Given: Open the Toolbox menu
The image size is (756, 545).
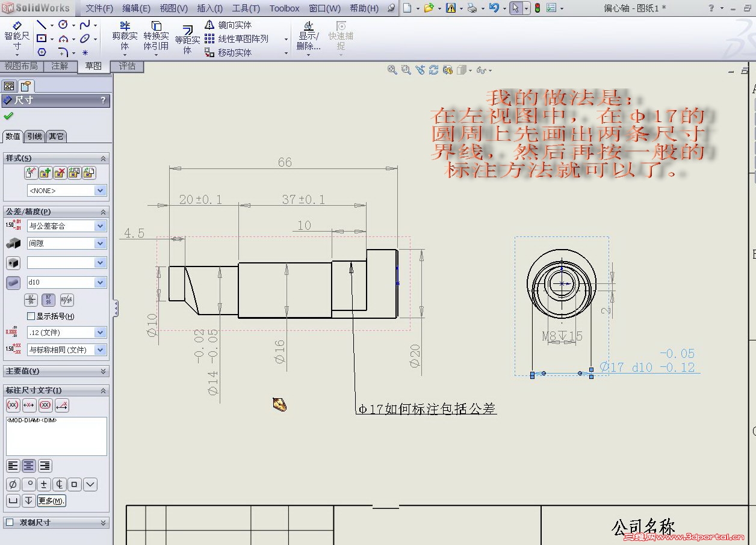Looking at the screenshot, I should pos(284,8).
